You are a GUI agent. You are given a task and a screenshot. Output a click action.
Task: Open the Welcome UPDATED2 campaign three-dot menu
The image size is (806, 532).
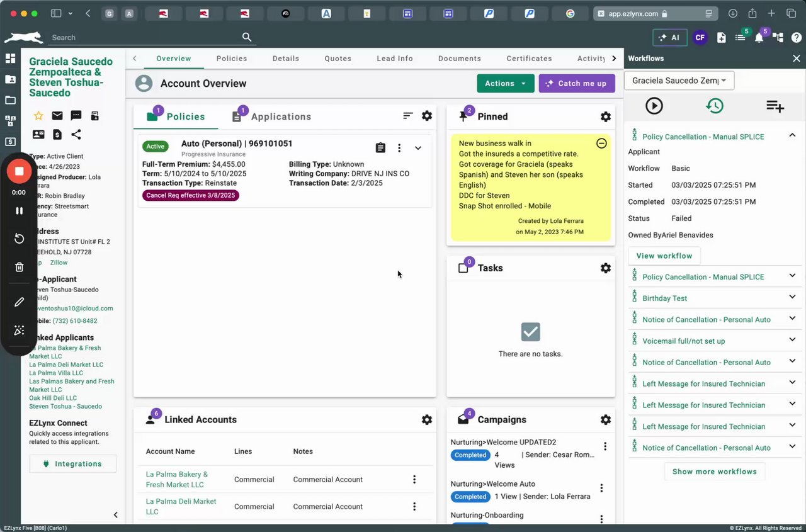[x=605, y=446]
